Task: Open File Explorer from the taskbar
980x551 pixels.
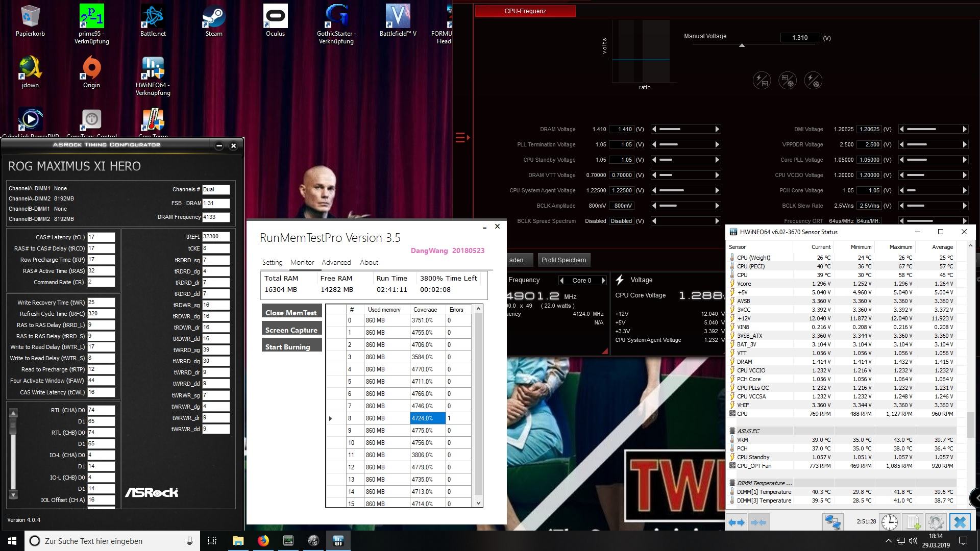Action: coord(238,541)
